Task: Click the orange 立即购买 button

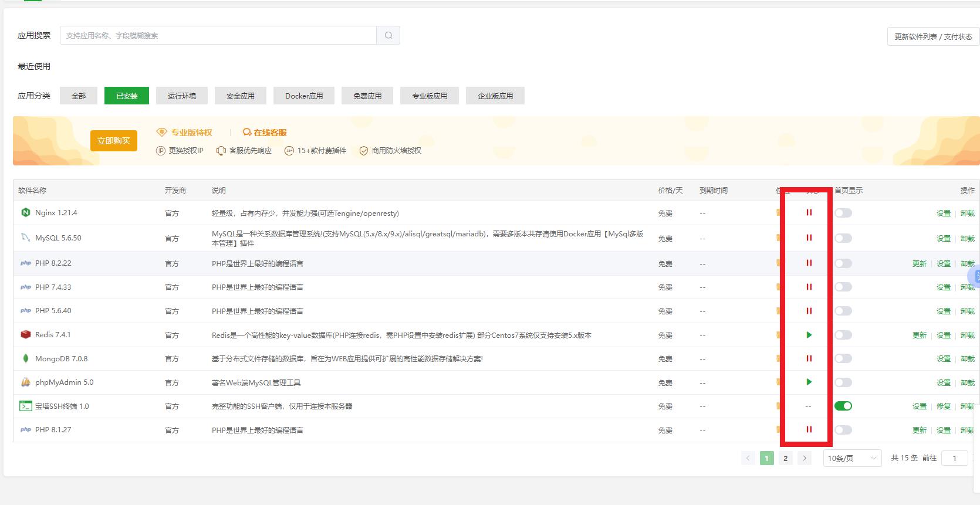Action: pos(114,141)
